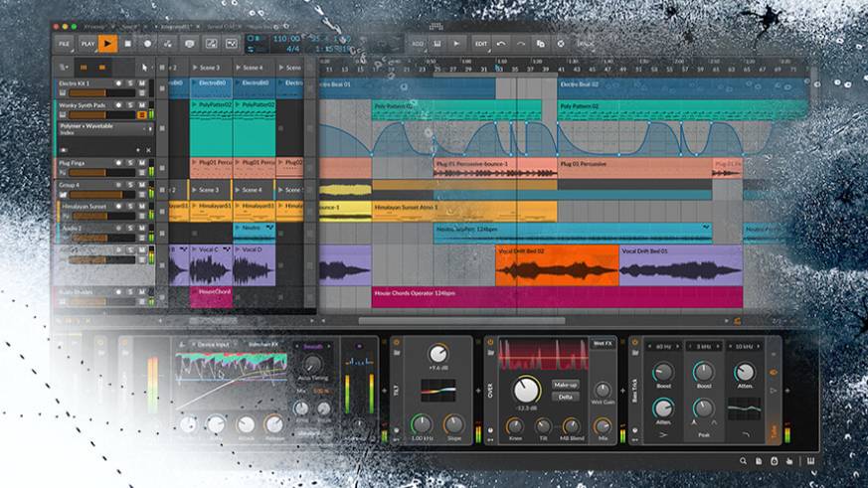Redo using the forward curved arrow
Image resolution: width=868 pixels, height=488 pixels.
pyautogui.click(x=521, y=44)
